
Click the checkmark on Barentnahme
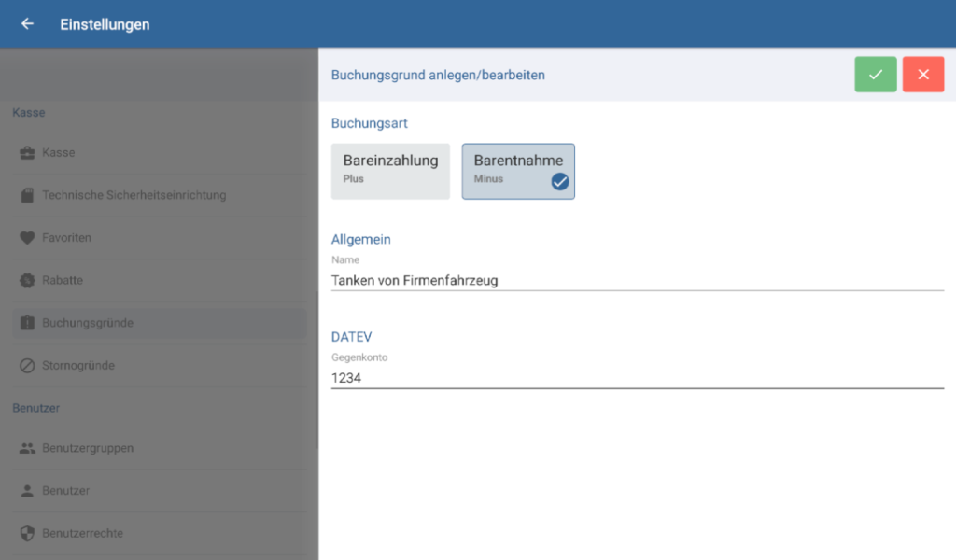tap(560, 183)
